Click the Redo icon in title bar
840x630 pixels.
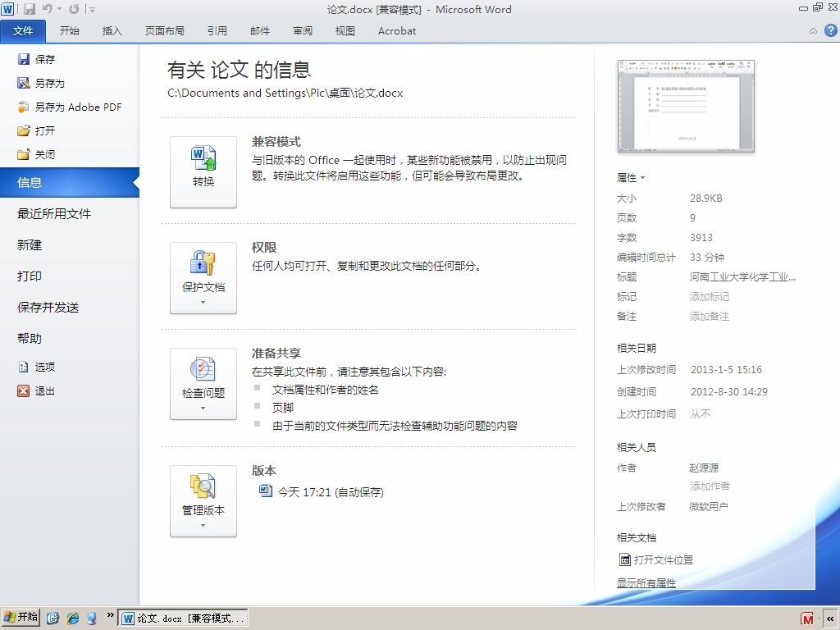point(74,9)
